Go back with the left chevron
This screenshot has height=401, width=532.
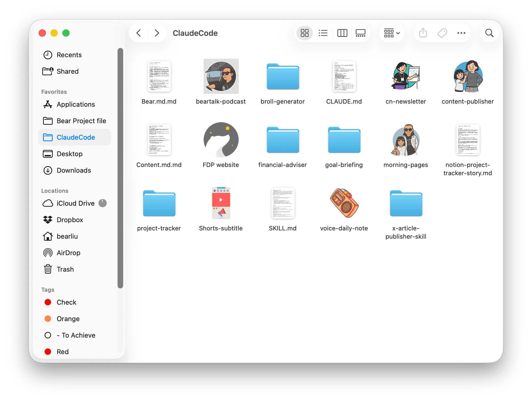139,33
